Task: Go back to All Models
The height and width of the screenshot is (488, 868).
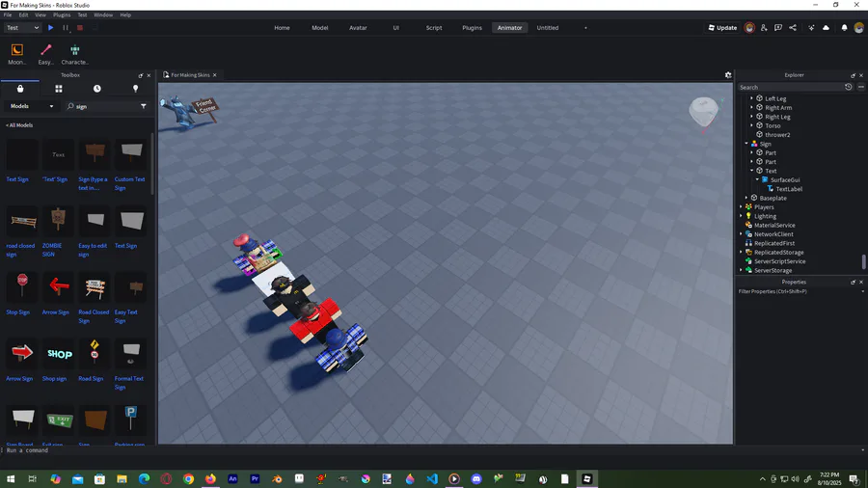Action: 19,125
